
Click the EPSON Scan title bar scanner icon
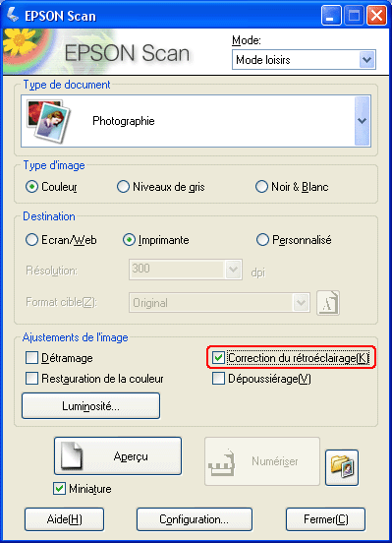[x=13, y=15]
